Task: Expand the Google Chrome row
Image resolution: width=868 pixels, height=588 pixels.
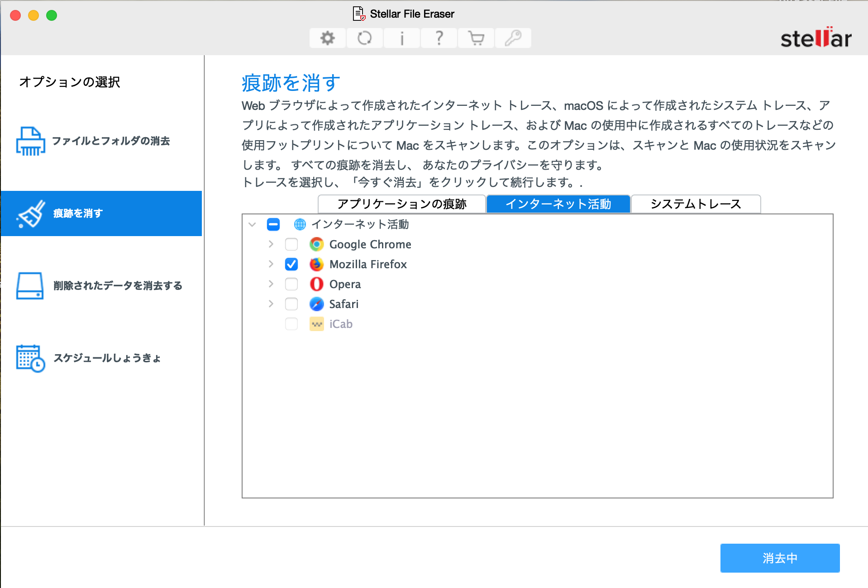Action: coord(271,244)
